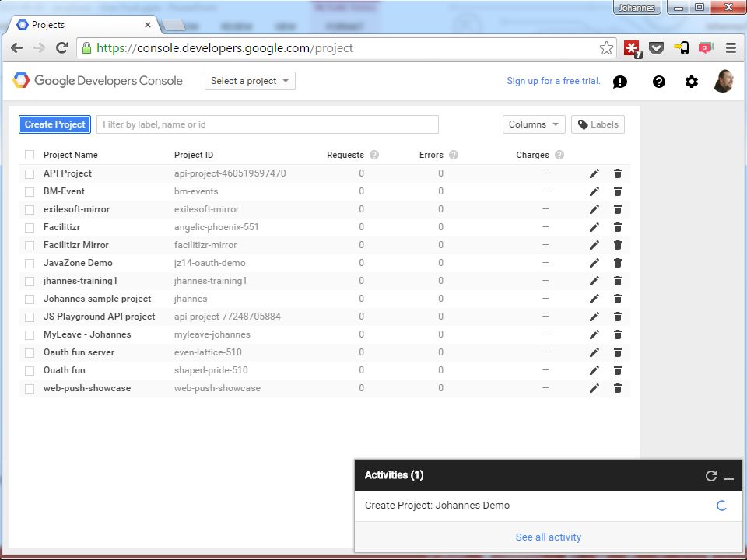Viewport: 747px width, 560px height.
Task: Click the Create Project button
Action: click(54, 124)
